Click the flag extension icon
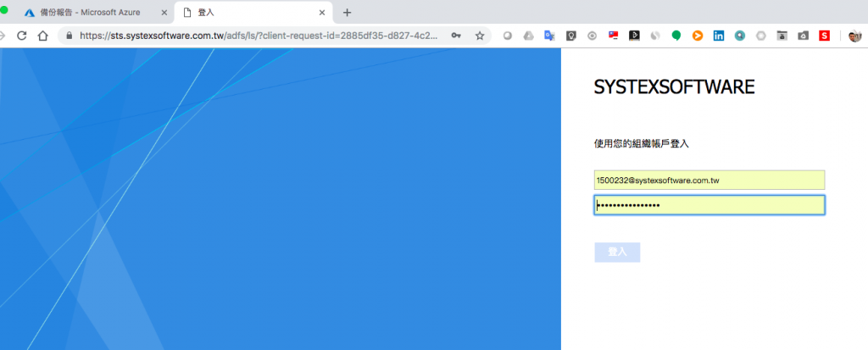The width and height of the screenshot is (868, 350). (x=614, y=36)
